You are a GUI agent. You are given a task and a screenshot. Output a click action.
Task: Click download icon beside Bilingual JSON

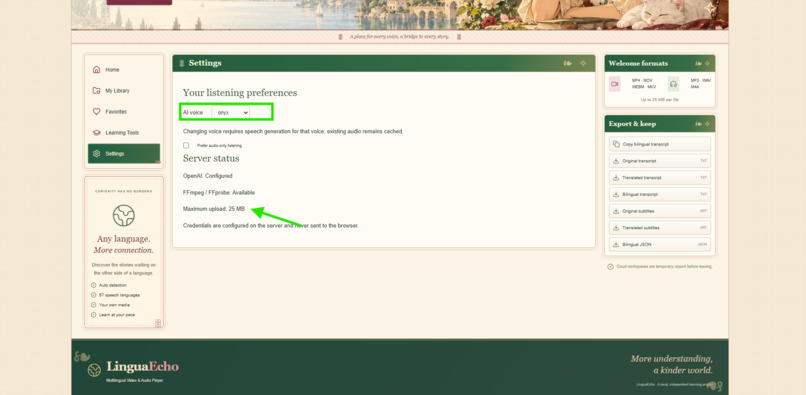[x=616, y=244]
